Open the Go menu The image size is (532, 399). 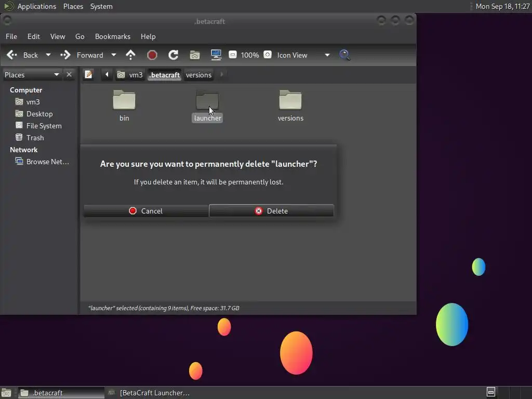click(x=79, y=36)
